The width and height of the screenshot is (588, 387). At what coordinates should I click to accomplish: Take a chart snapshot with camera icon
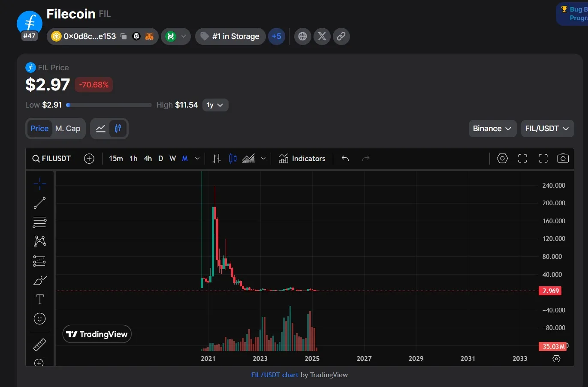pyautogui.click(x=563, y=159)
